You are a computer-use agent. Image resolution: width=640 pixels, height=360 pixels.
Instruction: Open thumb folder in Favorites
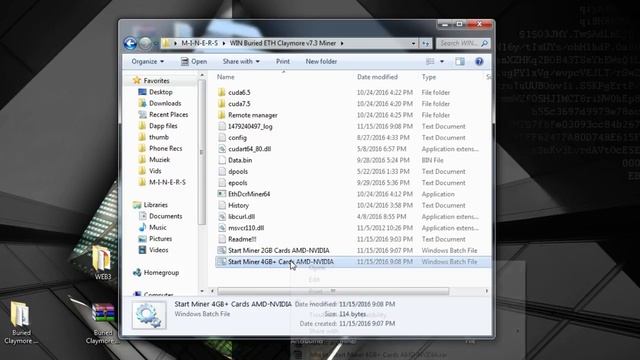(x=159, y=137)
